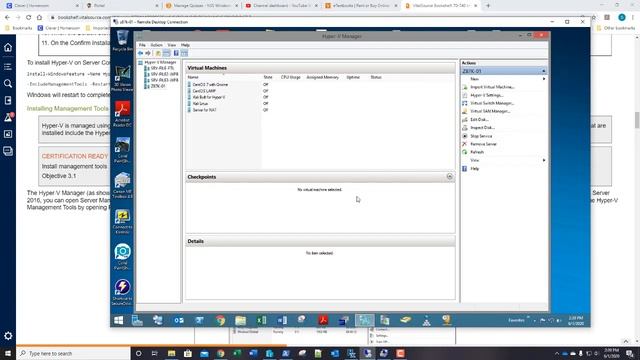The width and height of the screenshot is (640, 360).
Task: Open Outlook on the remote taskbar
Action: pos(179,320)
